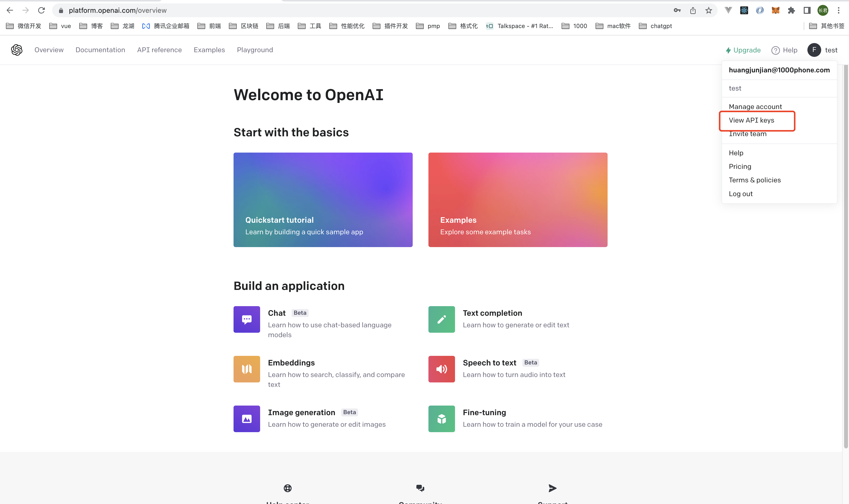Open the mac软件 bookmark folder
Screen dimensions: 849x504
pyautogui.click(x=613, y=26)
